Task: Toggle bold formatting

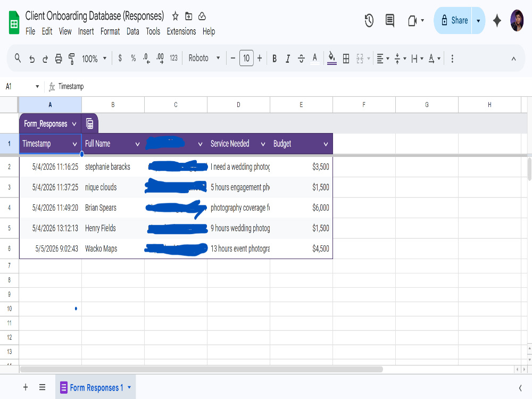Action: pos(275,59)
